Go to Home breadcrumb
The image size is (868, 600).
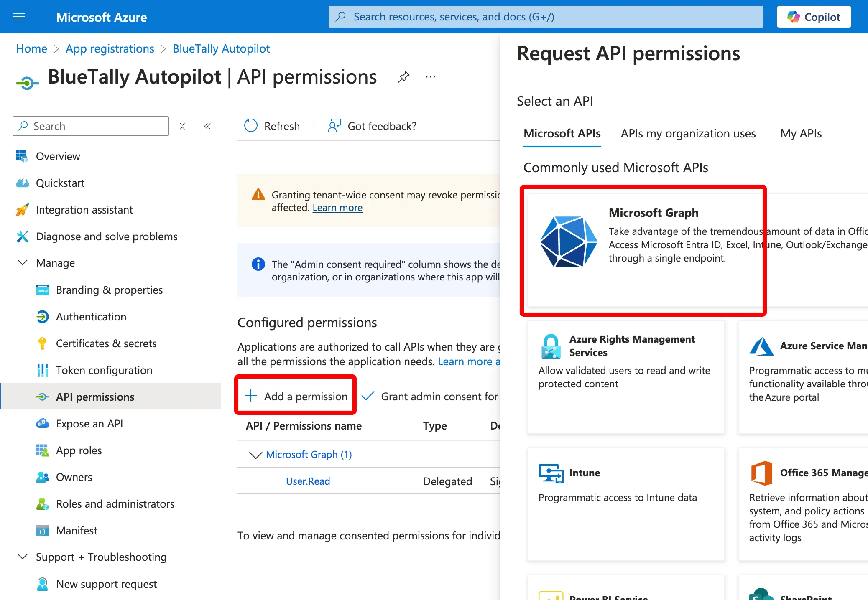pyautogui.click(x=31, y=49)
